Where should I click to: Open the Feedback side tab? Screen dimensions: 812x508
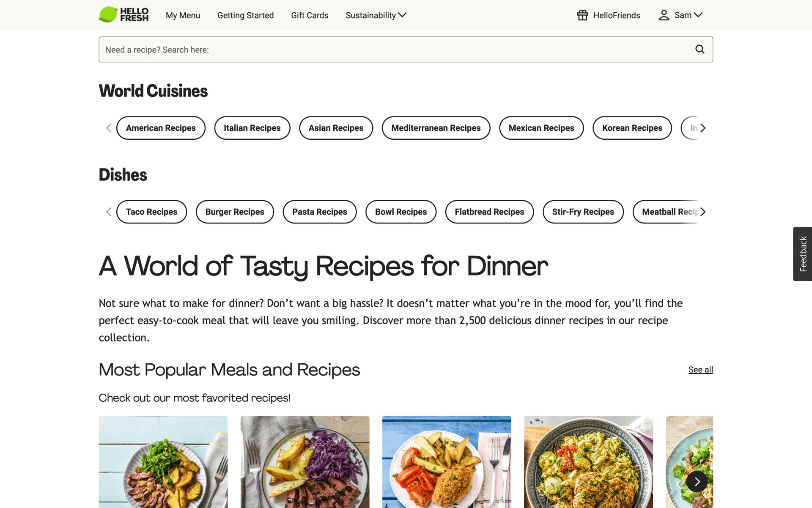(802, 254)
